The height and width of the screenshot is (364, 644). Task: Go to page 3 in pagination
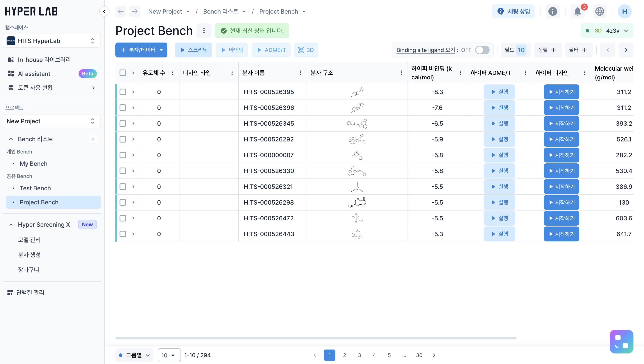359,355
